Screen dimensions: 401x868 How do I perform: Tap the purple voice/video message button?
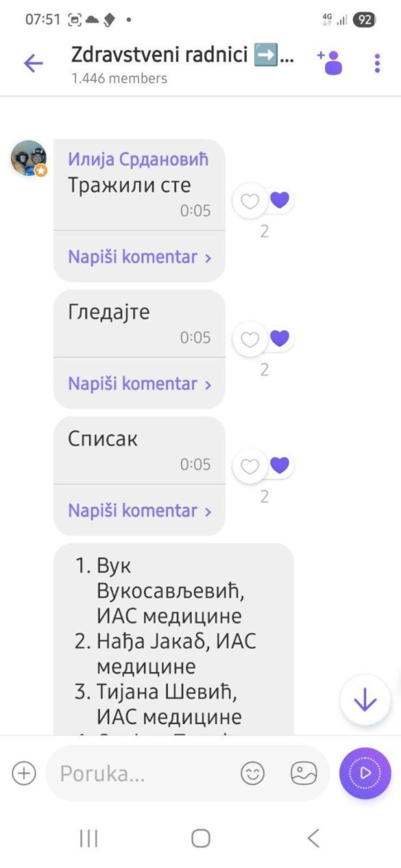click(365, 773)
